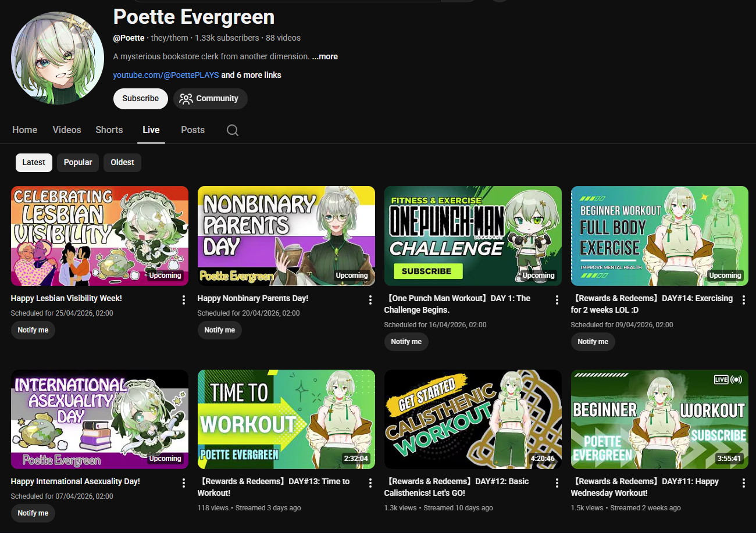
Task: Click '1.5k views • Streamed 2 weeks ago' text
Action: coord(626,508)
